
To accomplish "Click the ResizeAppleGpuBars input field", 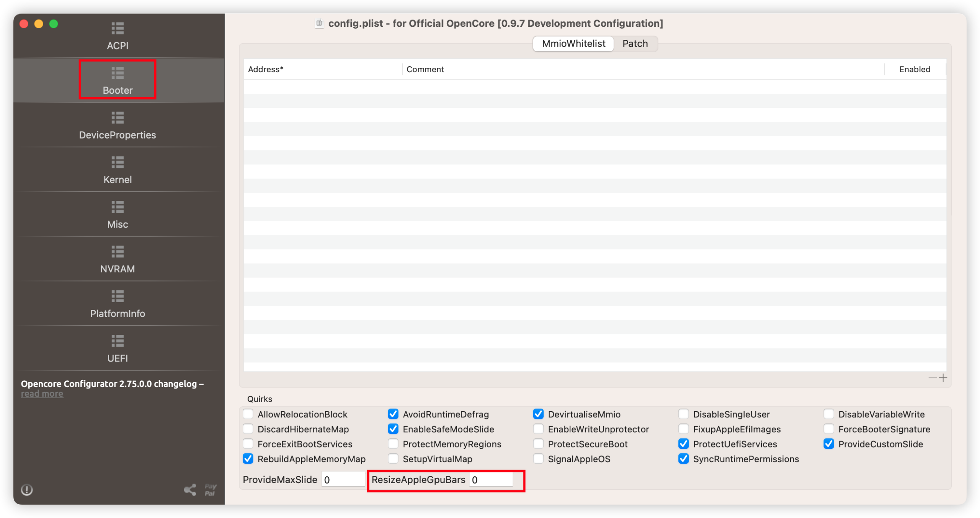I will 491,480.
